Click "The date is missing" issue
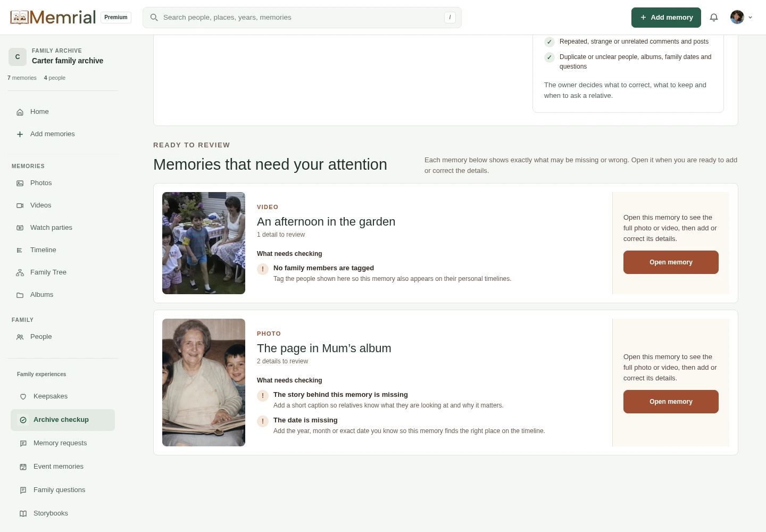 [x=305, y=420]
